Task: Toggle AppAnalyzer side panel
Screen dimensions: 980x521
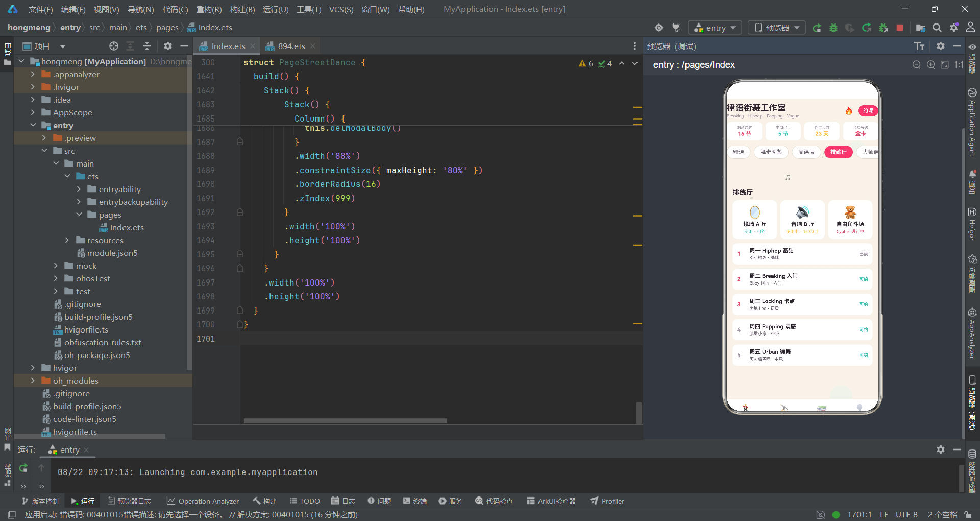Action: pos(972,334)
